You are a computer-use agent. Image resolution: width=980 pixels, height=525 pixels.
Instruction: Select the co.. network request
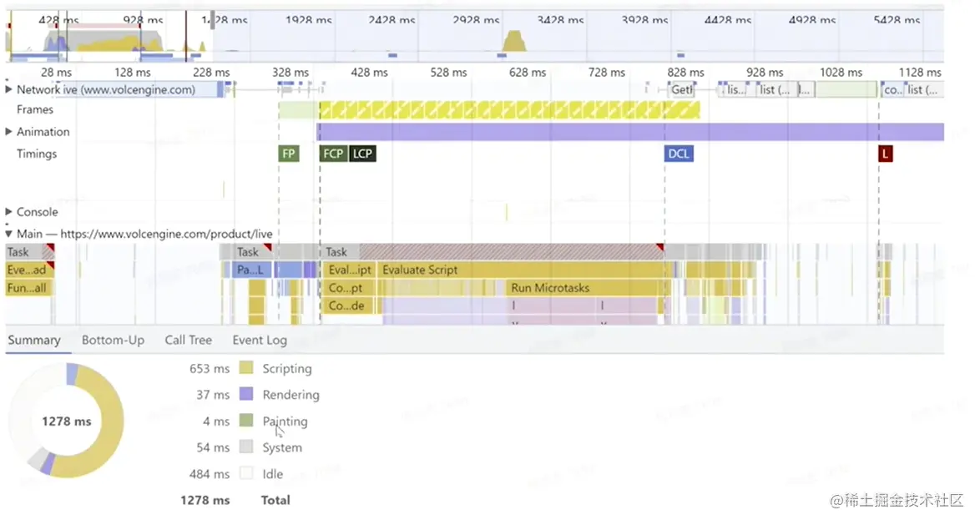click(892, 90)
